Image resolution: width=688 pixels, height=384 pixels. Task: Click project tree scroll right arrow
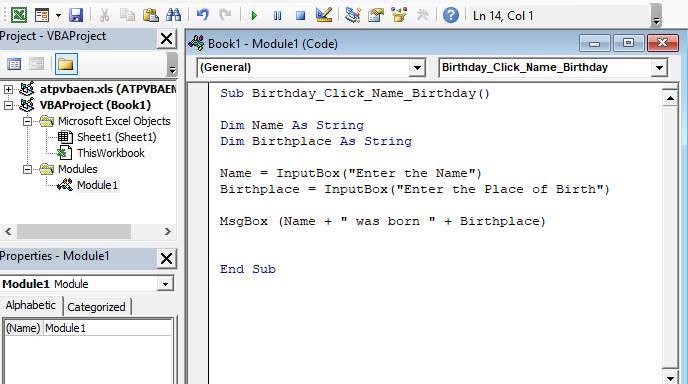coord(168,231)
